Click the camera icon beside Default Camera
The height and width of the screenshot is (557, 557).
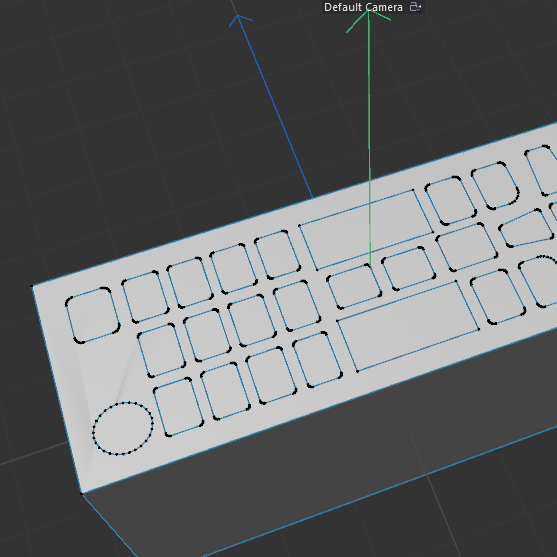[x=415, y=7]
